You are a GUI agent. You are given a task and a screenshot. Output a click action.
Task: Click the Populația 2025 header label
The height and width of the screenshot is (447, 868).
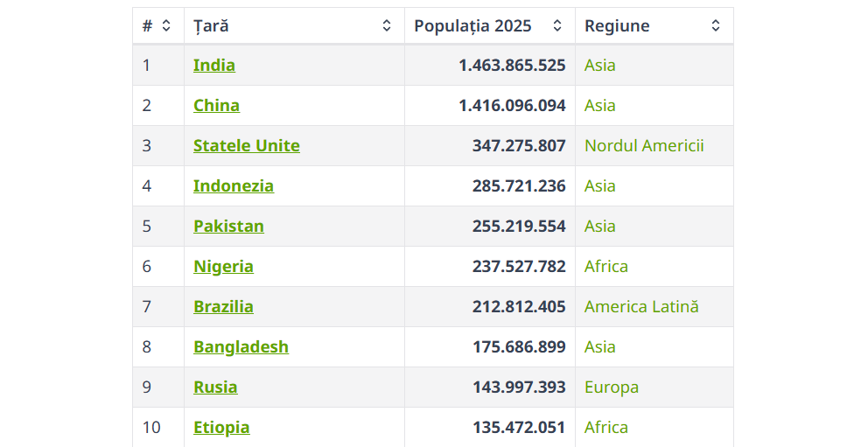pyautogui.click(x=472, y=26)
